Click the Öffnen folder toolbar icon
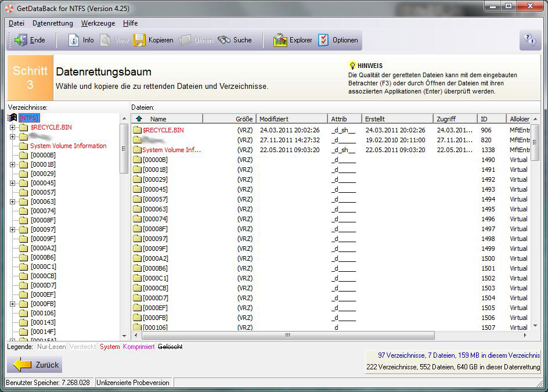548x392 pixels. (x=185, y=40)
